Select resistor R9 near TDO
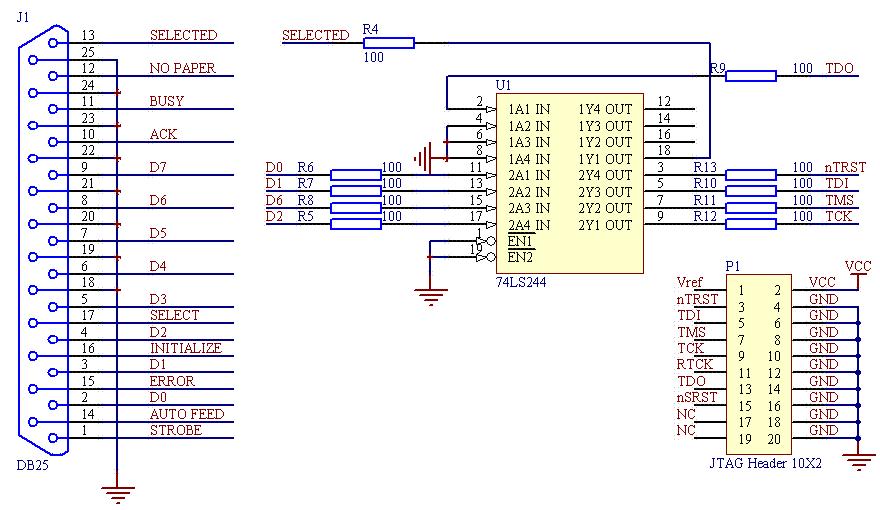 point(751,76)
